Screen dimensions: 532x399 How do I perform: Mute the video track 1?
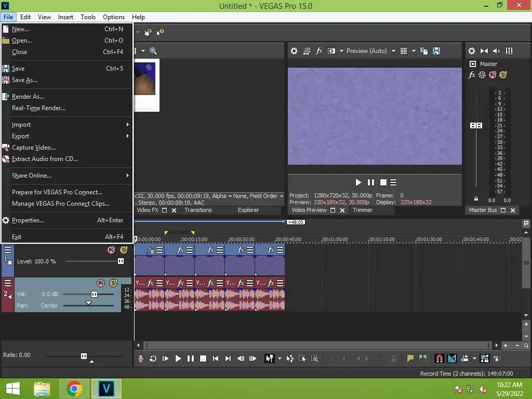[x=111, y=250]
